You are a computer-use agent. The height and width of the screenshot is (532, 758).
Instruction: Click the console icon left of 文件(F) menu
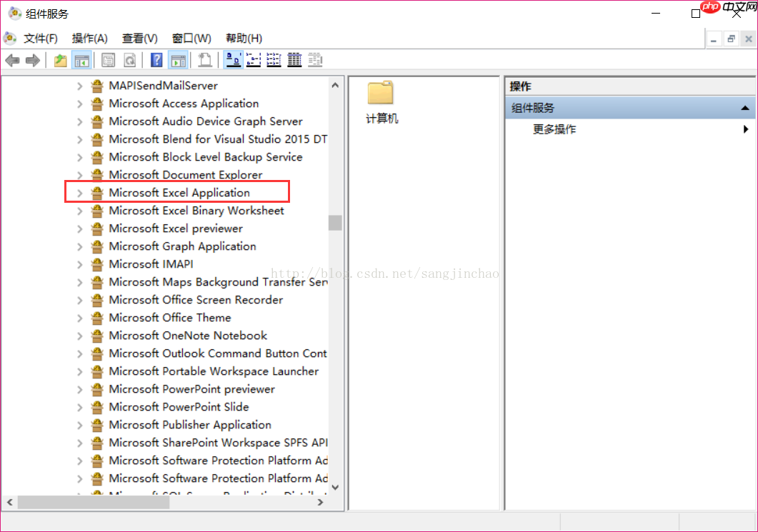pyautogui.click(x=10, y=38)
